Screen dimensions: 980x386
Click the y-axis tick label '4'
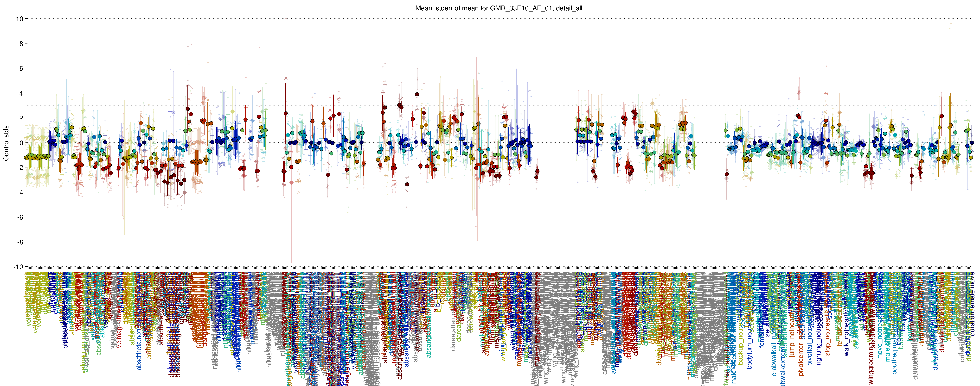21,93
